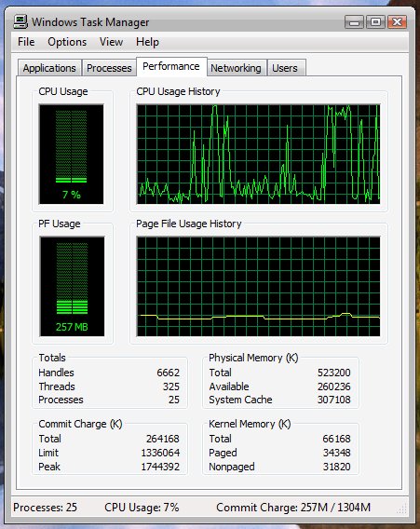Click the 'System Cache' label
Screen dimensions: 420x529
point(240,400)
